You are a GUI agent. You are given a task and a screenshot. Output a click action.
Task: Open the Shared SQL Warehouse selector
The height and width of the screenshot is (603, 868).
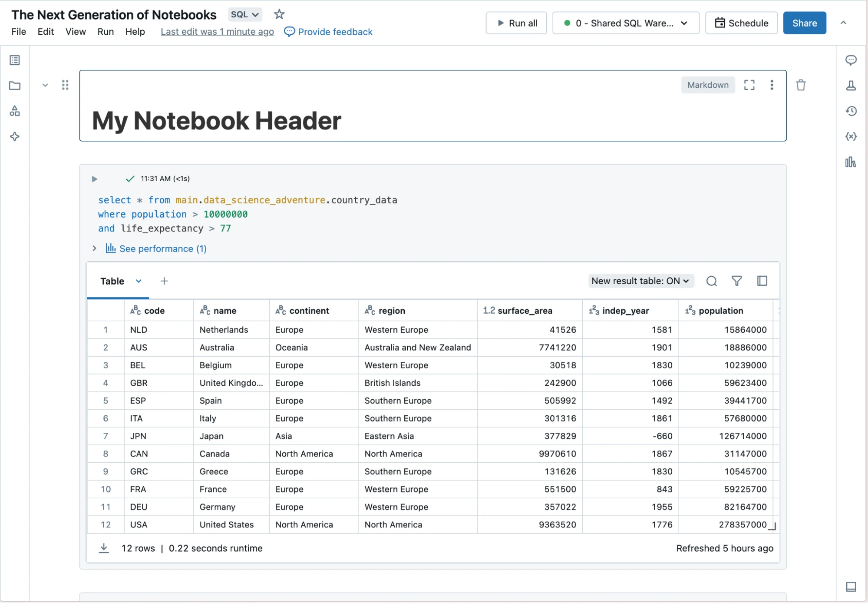[625, 23]
